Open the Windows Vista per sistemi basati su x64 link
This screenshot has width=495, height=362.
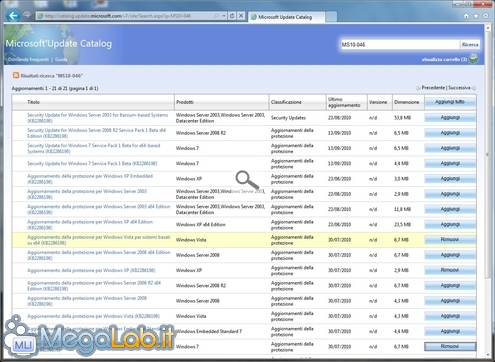point(99,240)
